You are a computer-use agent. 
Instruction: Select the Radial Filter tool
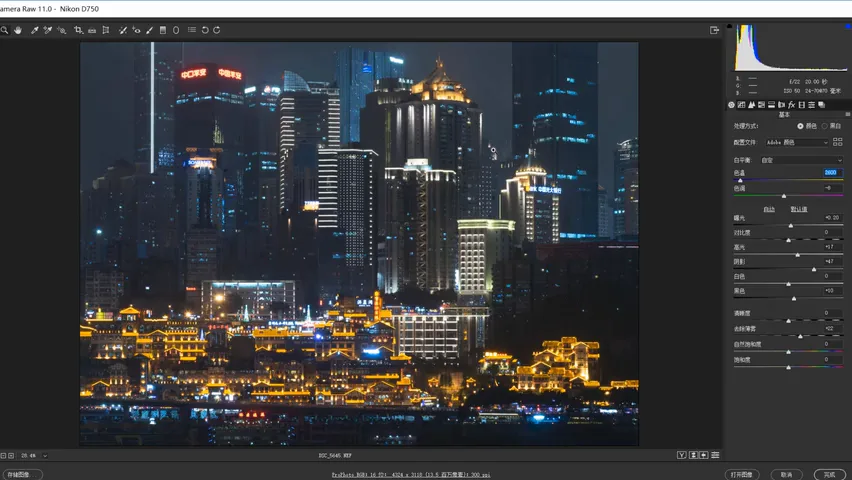pos(176,30)
